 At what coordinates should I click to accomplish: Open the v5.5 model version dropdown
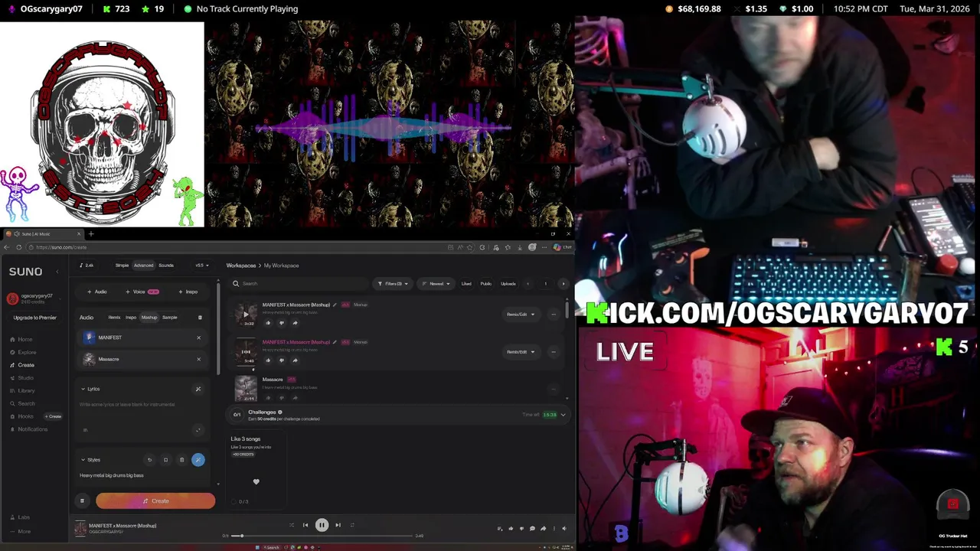click(x=201, y=266)
